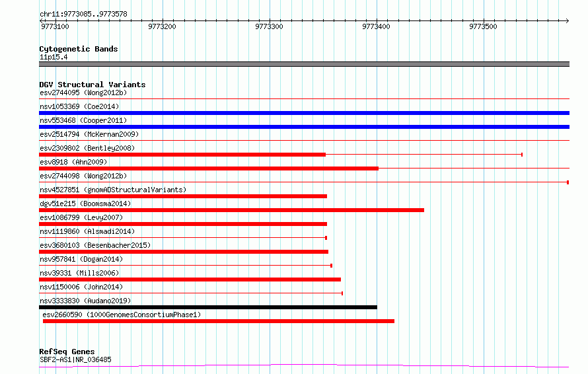This screenshot has height=374, width=588.
Task: Open esv2514794 (McKernan2009) label
Action: pyautogui.click(x=89, y=134)
